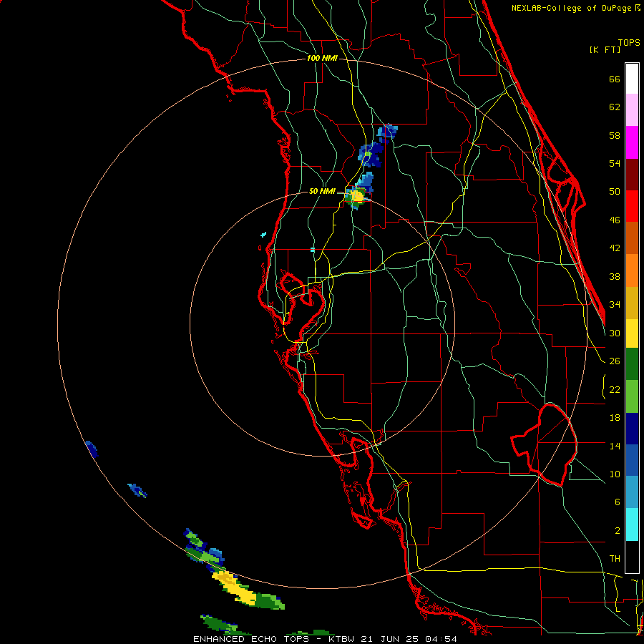Pick the bright yellow swatch beside 30
Image resolution: width=644 pixels, height=644 pixels.
point(632,333)
